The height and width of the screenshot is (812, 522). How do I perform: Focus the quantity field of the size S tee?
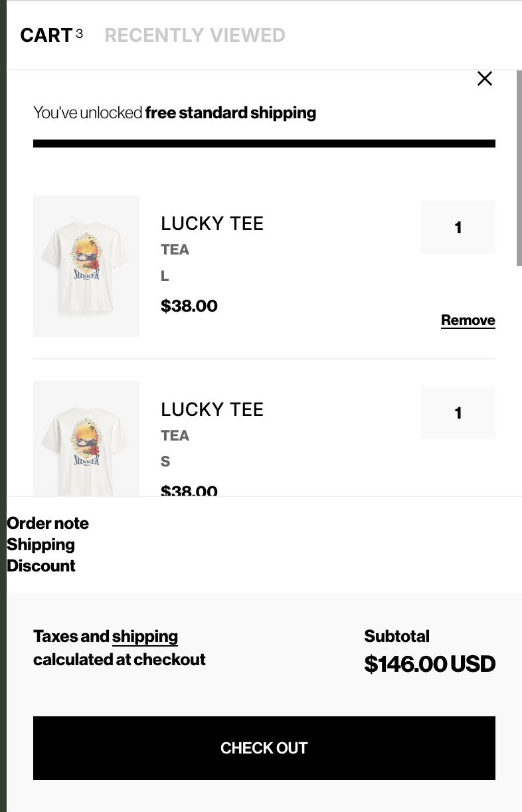pos(458,413)
